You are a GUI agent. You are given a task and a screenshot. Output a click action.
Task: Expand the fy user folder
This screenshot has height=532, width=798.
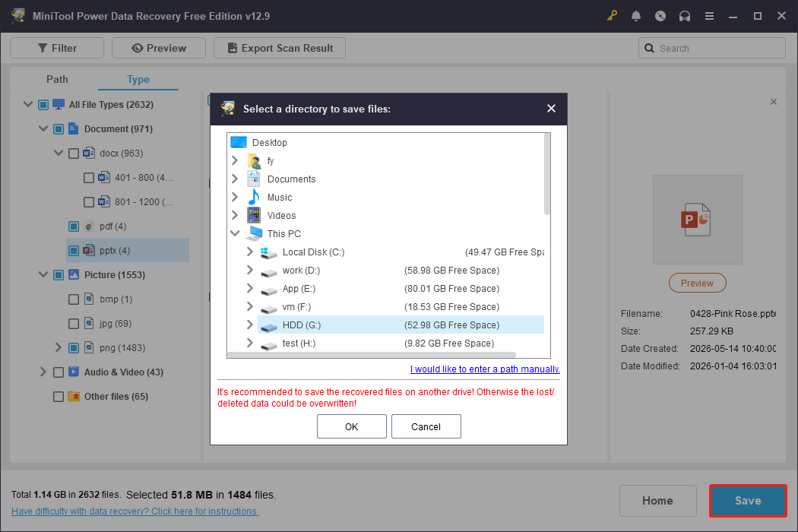tap(235, 160)
